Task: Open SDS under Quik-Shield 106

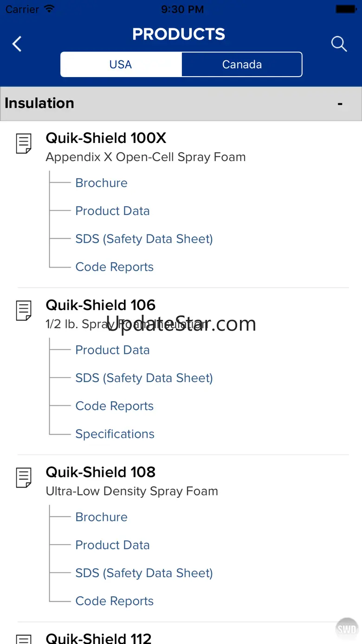Action: click(144, 378)
